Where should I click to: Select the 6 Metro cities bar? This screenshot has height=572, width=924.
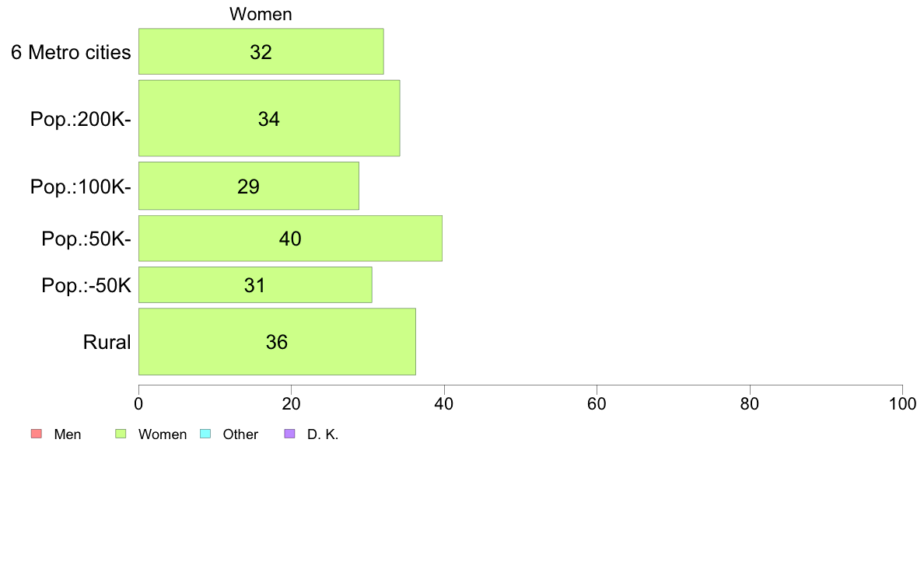(x=261, y=51)
